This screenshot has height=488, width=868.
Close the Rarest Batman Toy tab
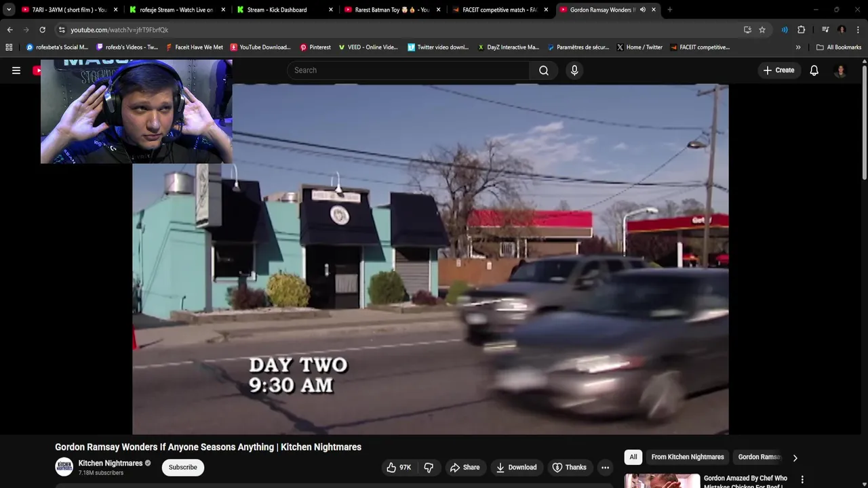pos(438,9)
